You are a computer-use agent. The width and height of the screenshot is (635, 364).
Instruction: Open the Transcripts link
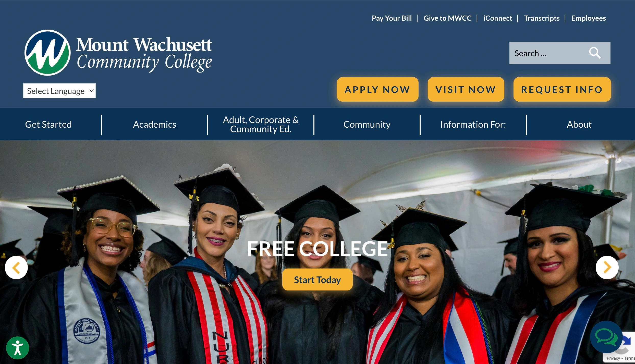[542, 18]
